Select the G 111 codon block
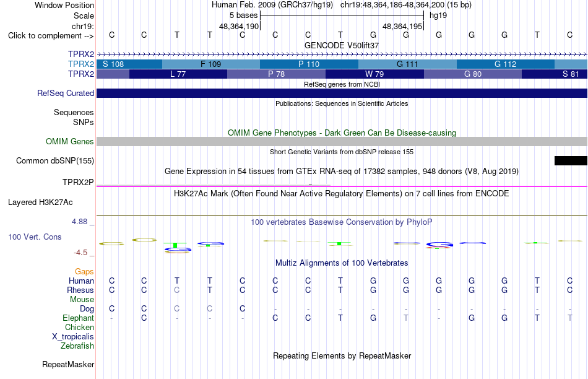The width and height of the screenshot is (588, 379). (x=407, y=64)
